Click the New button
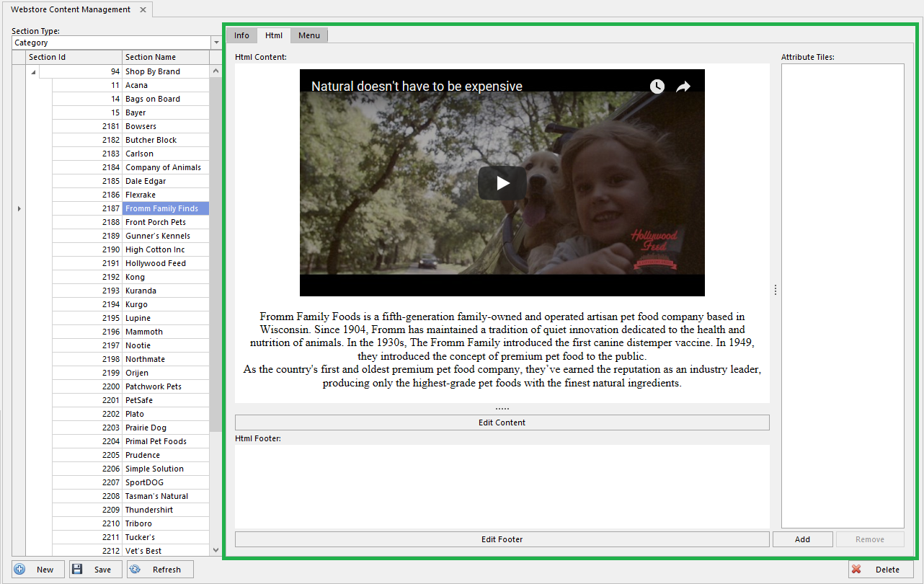The height and width of the screenshot is (584, 924). [38, 570]
